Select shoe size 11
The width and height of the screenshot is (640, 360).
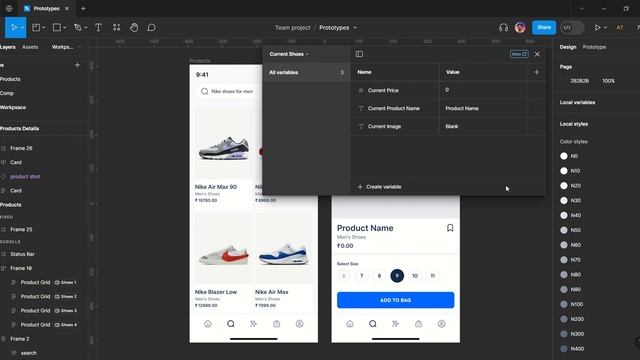coord(433,276)
